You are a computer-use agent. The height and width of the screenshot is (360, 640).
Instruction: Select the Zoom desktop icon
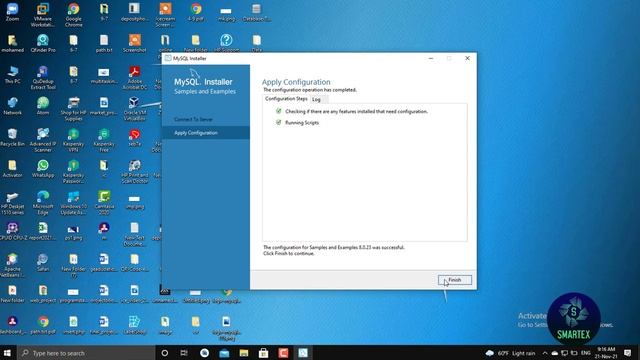pyautogui.click(x=12, y=12)
